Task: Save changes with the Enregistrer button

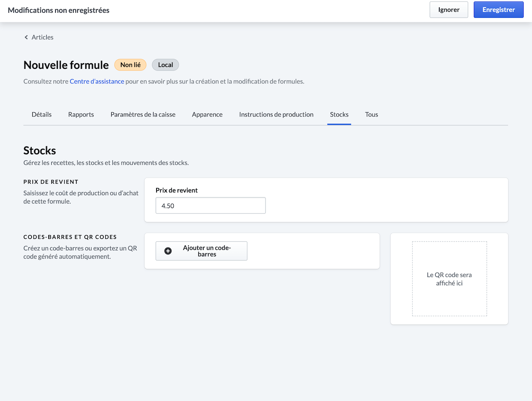Action: (499, 10)
